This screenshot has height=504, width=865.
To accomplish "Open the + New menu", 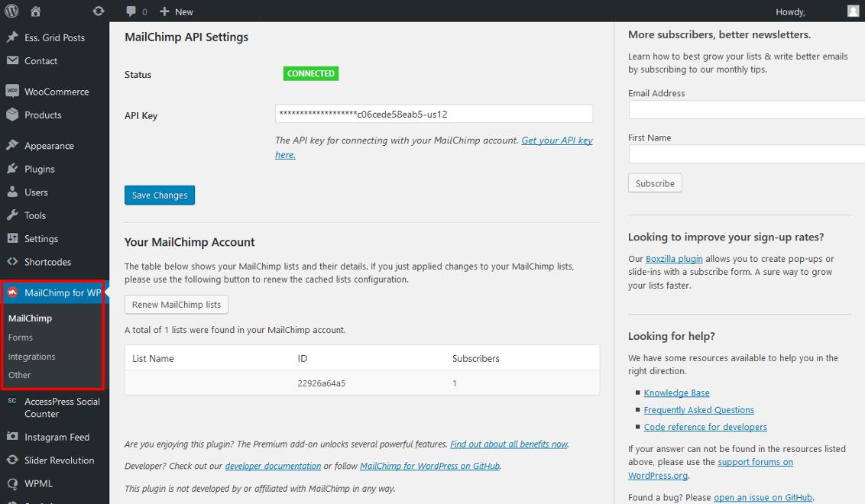I will point(177,11).
